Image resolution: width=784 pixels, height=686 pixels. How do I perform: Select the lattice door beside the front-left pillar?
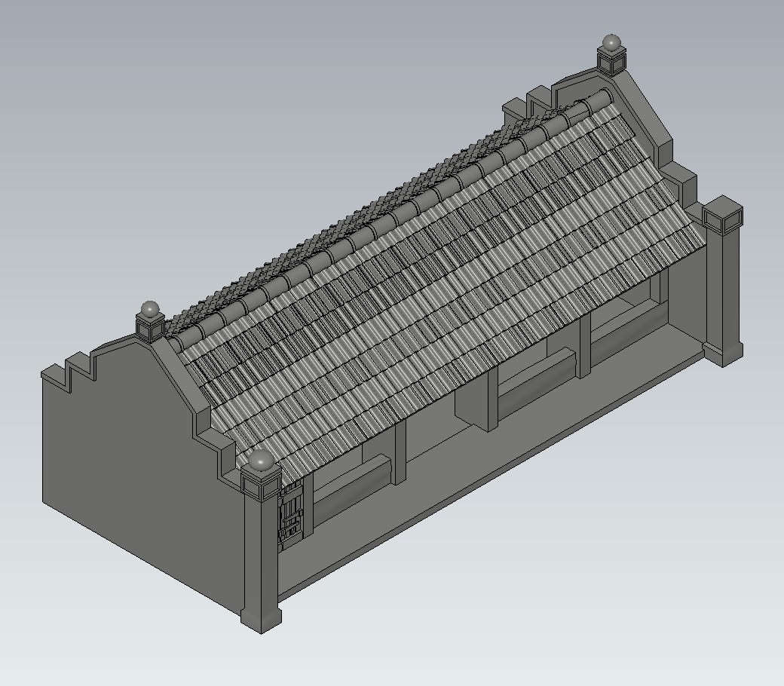click(290, 517)
